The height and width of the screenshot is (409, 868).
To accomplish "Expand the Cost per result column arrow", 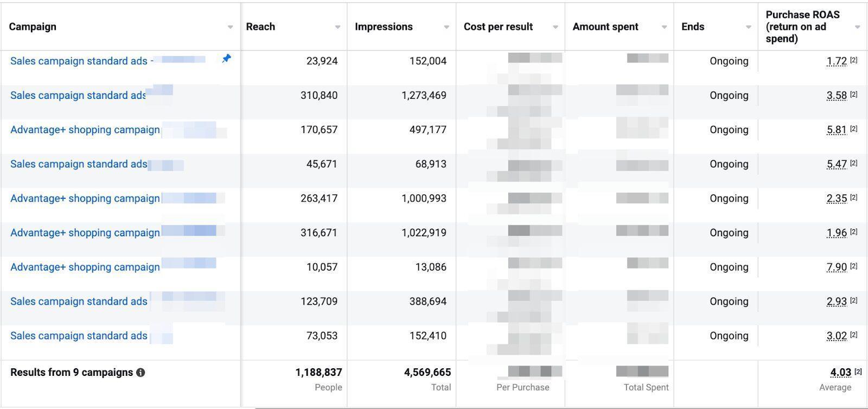I will tap(556, 27).
